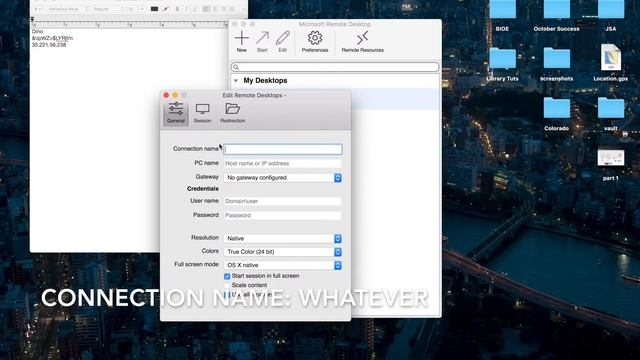The width and height of the screenshot is (640, 360).
Task: Collapse the My Desktops group
Action: tap(236, 81)
